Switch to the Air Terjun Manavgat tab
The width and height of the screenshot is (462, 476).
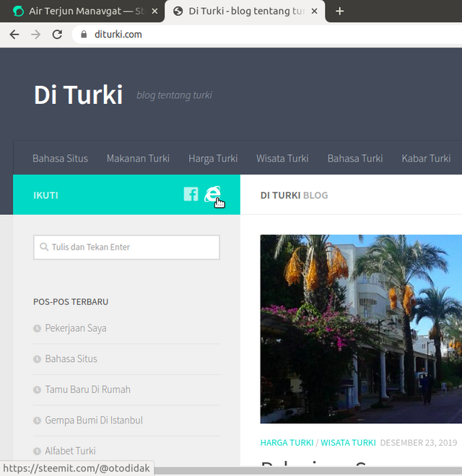(81, 12)
